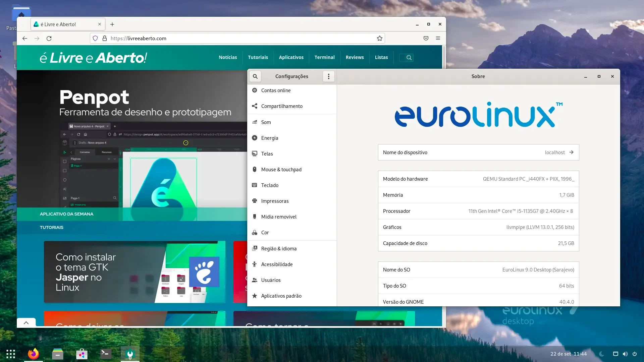Open Contas online settings

(292, 90)
